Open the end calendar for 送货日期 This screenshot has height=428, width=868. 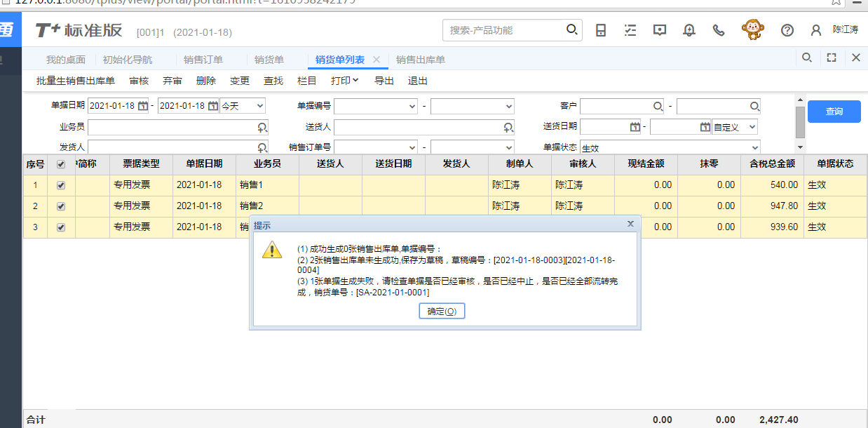(705, 127)
